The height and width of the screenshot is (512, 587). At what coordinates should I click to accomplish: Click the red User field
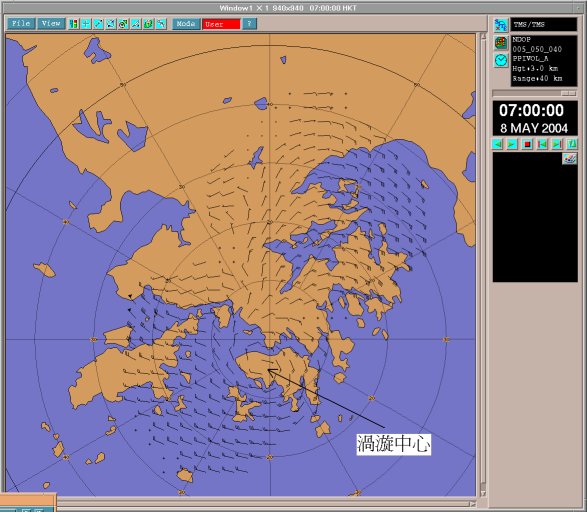(221, 24)
